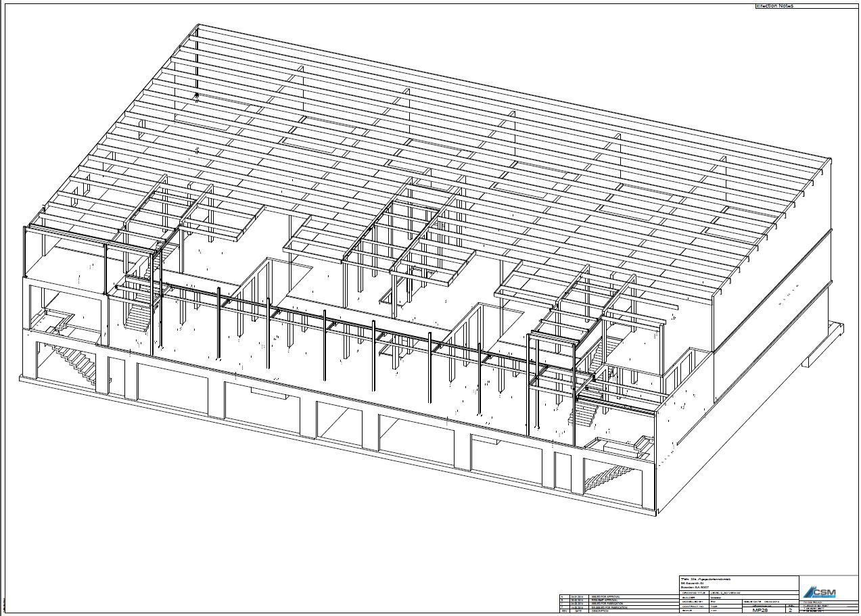Click the Description column header
Image resolution: width=861 pixels, height=616 pixels.
coord(600,611)
